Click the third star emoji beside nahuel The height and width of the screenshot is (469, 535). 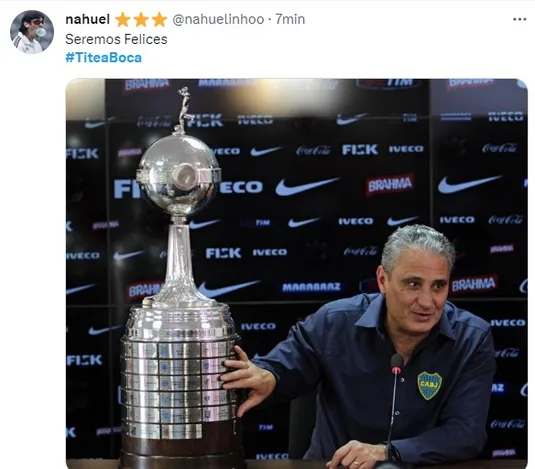(x=159, y=20)
